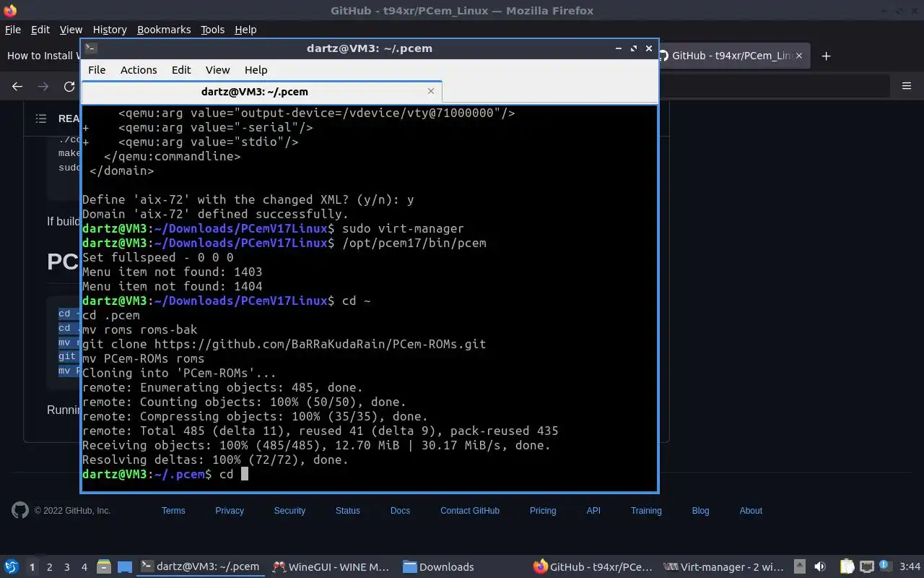Open the Security footer link
Image resolution: width=924 pixels, height=578 pixels.
click(x=289, y=511)
